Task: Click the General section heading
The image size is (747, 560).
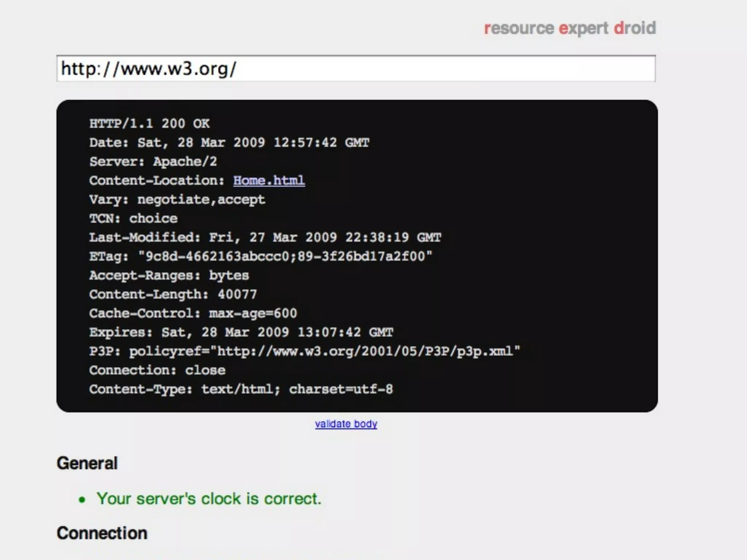Action: (x=87, y=463)
